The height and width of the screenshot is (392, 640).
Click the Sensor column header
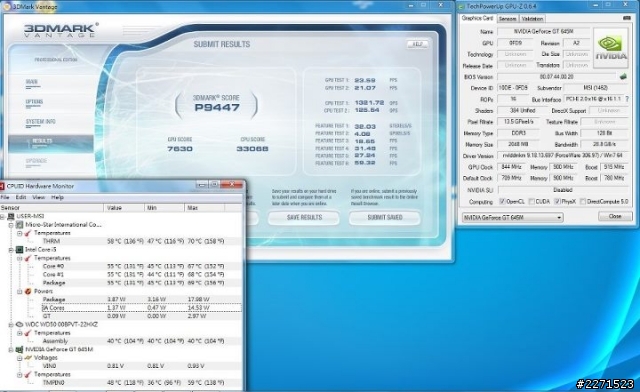tap(51, 208)
